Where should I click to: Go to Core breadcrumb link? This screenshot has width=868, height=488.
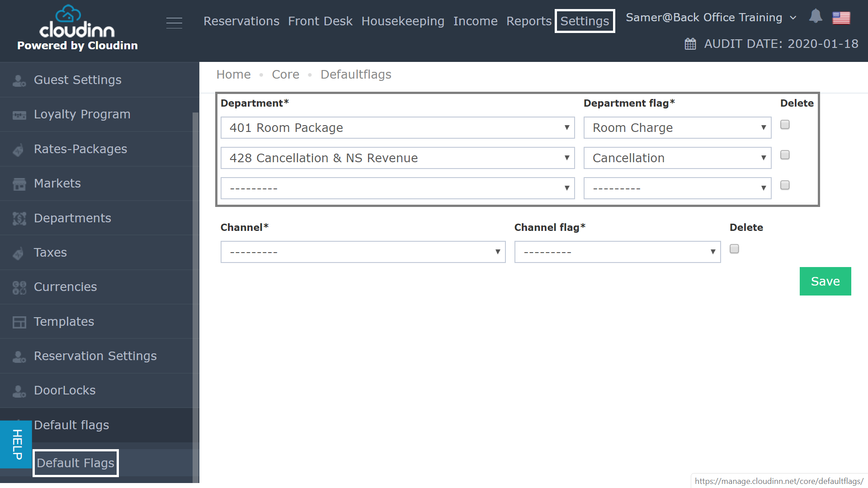tap(285, 75)
